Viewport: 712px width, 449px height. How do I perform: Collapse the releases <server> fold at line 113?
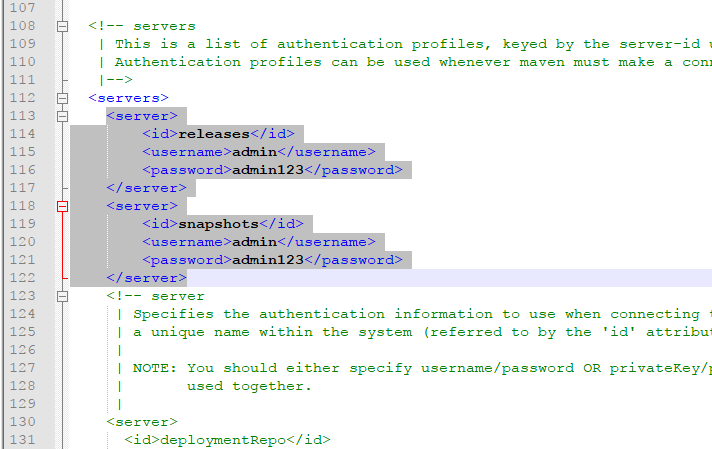[63, 116]
